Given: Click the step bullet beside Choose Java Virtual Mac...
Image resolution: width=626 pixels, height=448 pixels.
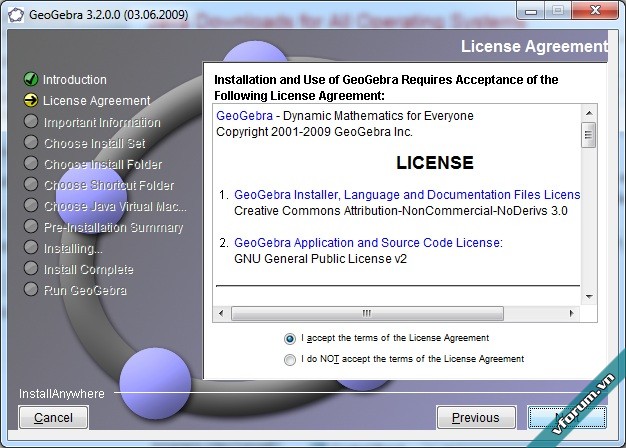Looking at the screenshot, I should (31, 205).
